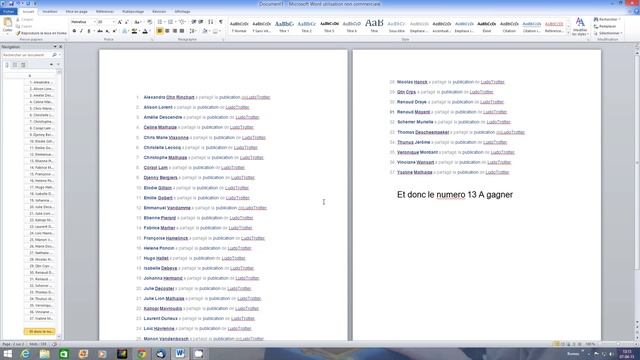Image resolution: width=640 pixels, height=360 pixels.
Task: Click the shading paint bucket
Action: 205,31
